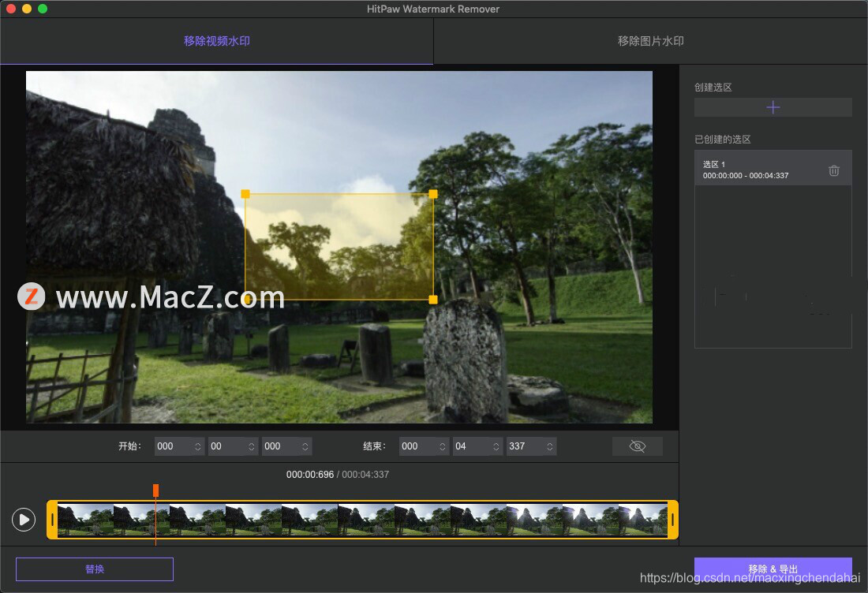
Task: Click the start milliseconds stepper arrows
Action: (x=305, y=446)
